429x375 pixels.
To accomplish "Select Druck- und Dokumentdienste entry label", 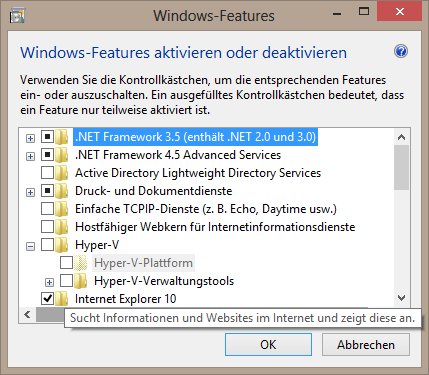I will [x=154, y=191].
